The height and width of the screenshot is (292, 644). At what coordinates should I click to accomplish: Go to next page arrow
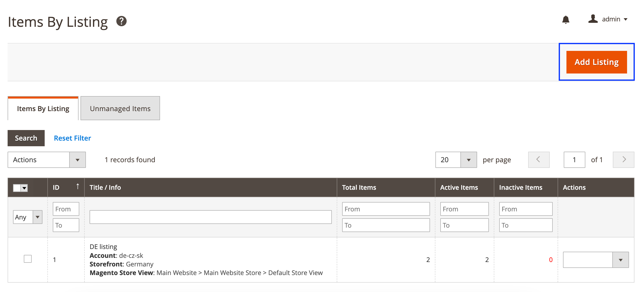(x=623, y=160)
